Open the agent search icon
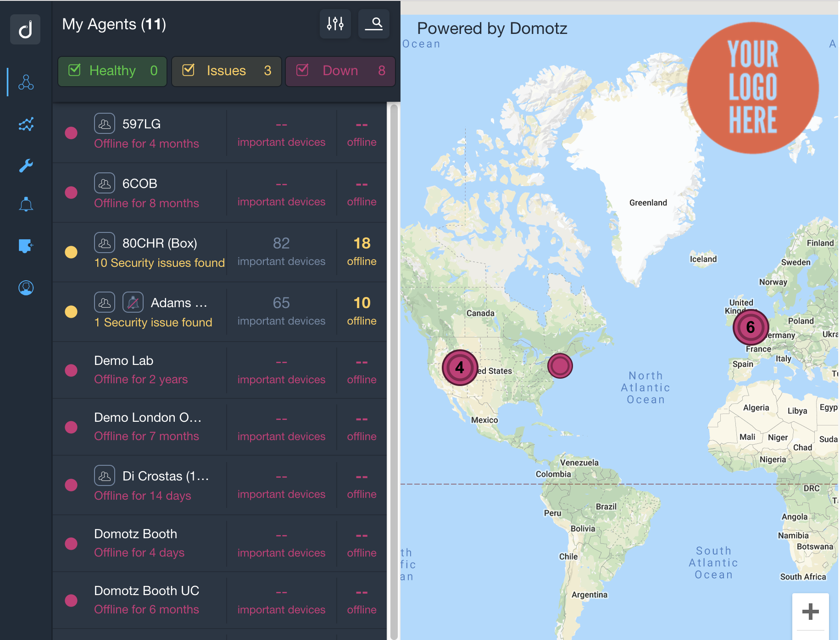 [374, 23]
